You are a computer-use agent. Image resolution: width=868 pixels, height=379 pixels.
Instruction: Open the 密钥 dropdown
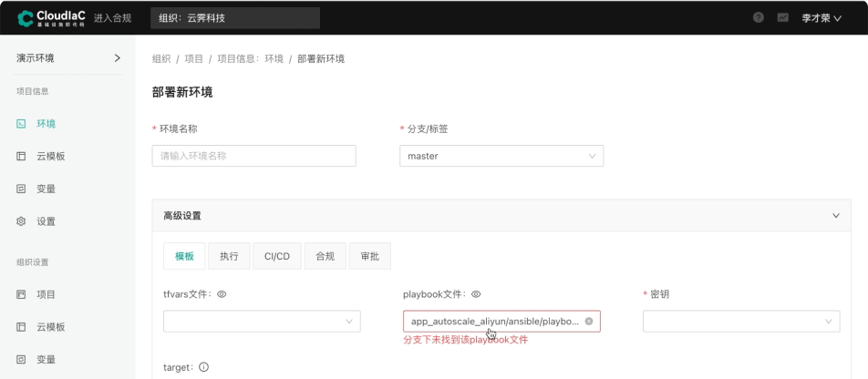[741, 322]
